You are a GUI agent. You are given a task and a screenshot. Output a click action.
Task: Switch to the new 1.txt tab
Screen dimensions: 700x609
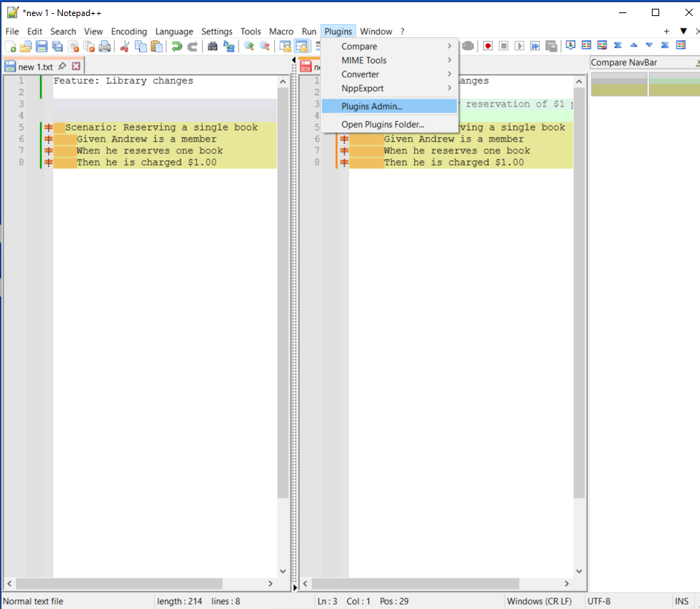(x=35, y=66)
